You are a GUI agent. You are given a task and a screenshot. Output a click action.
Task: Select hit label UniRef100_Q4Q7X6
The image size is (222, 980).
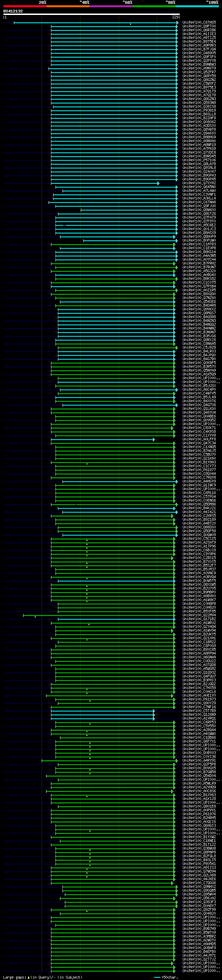click(x=199, y=405)
